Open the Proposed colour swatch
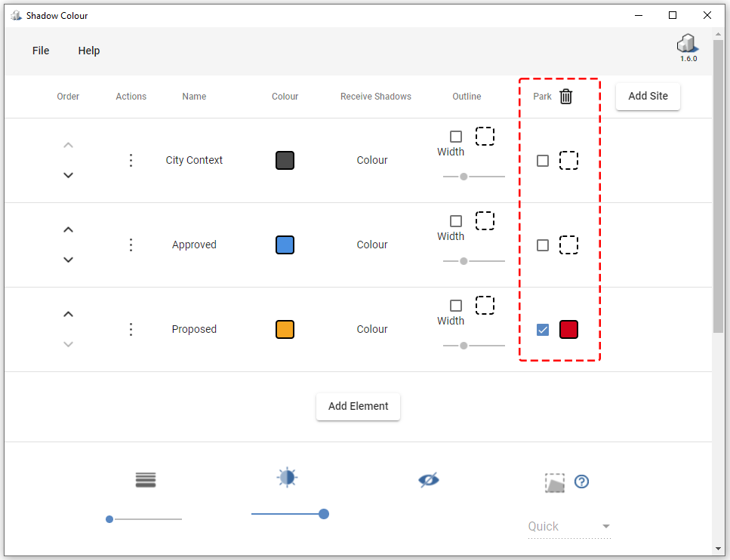Viewport: 730px width, 560px height. 285,329
